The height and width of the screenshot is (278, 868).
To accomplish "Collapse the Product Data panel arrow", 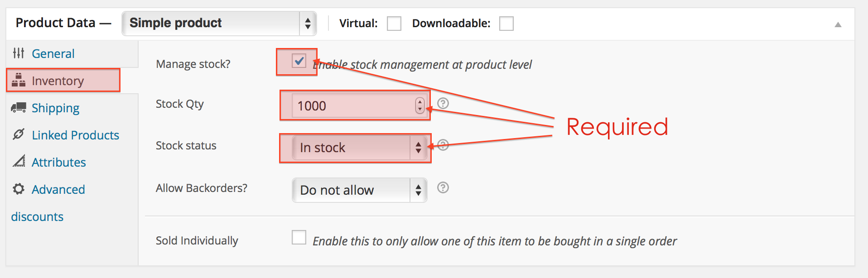I will tap(838, 24).
